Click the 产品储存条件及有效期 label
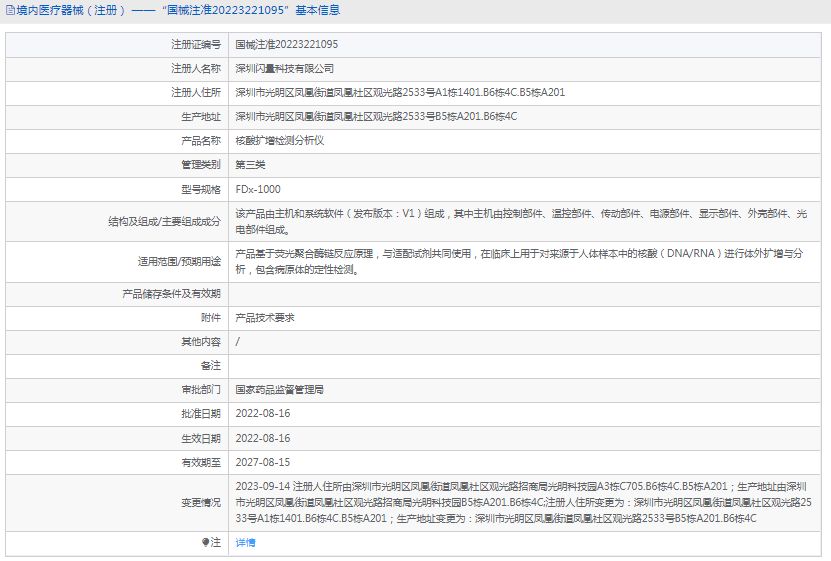 (171, 294)
